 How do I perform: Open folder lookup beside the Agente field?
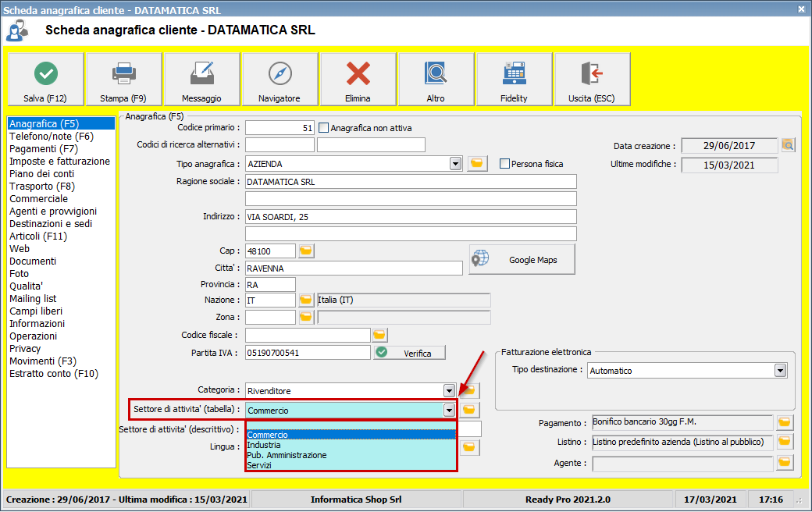(785, 462)
